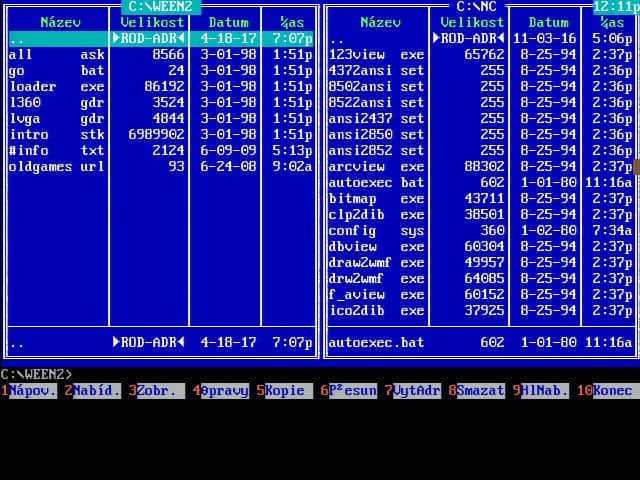
Task: Click the 6 Přesun move function key
Action: point(349,391)
